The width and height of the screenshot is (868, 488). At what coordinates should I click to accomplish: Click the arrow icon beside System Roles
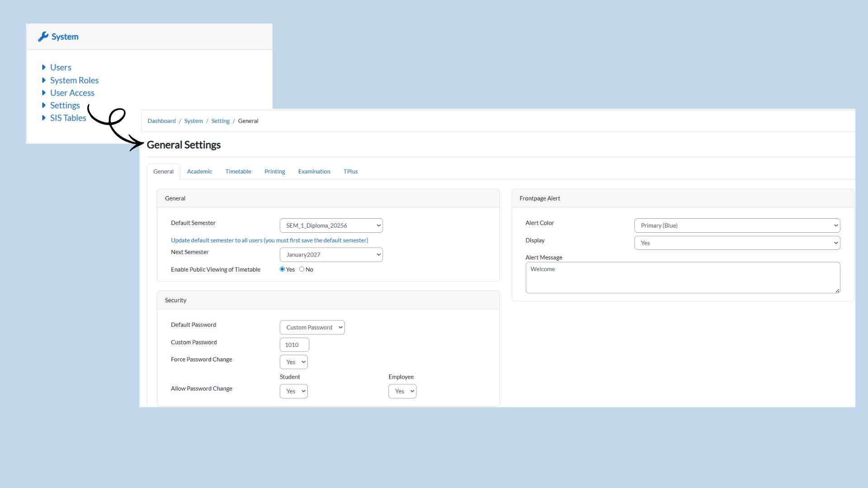[x=44, y=80]
